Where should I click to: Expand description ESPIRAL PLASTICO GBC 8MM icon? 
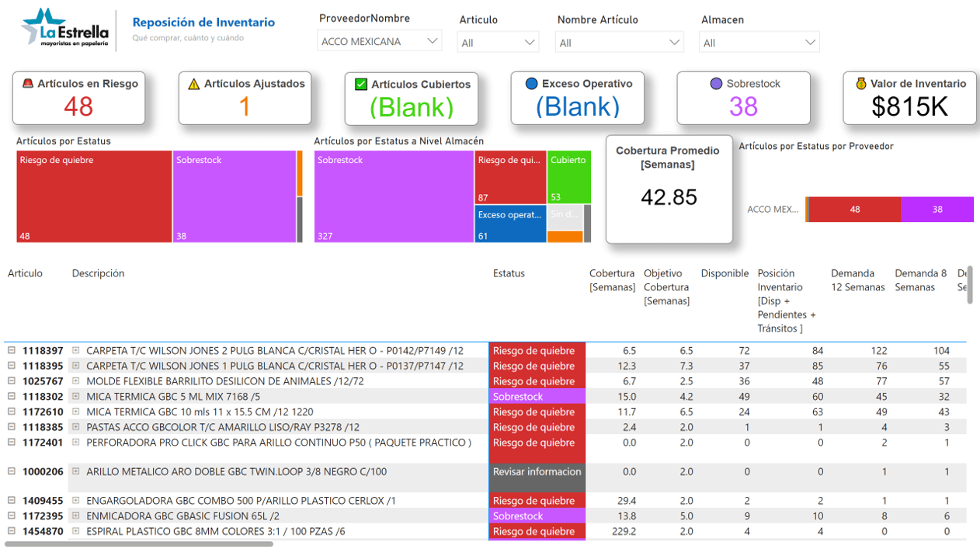click(76, 531)
